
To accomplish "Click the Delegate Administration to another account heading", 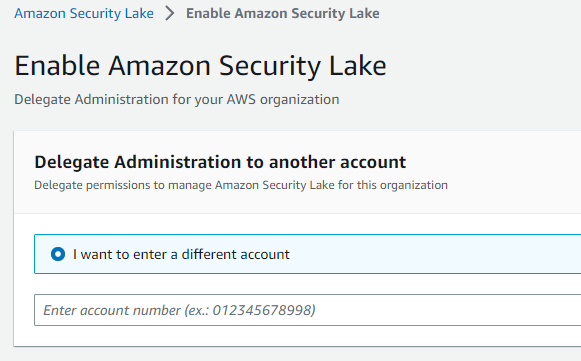I will click(220, 162).
